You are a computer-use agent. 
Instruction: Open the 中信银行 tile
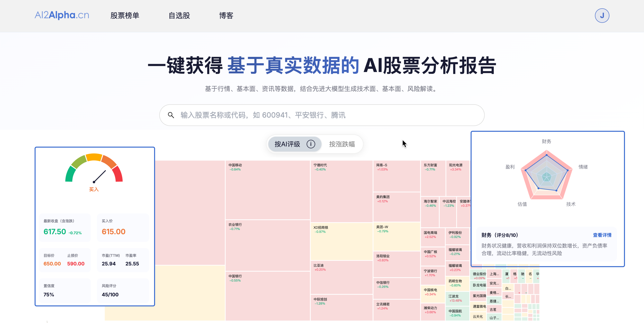[x=396, y=289]
